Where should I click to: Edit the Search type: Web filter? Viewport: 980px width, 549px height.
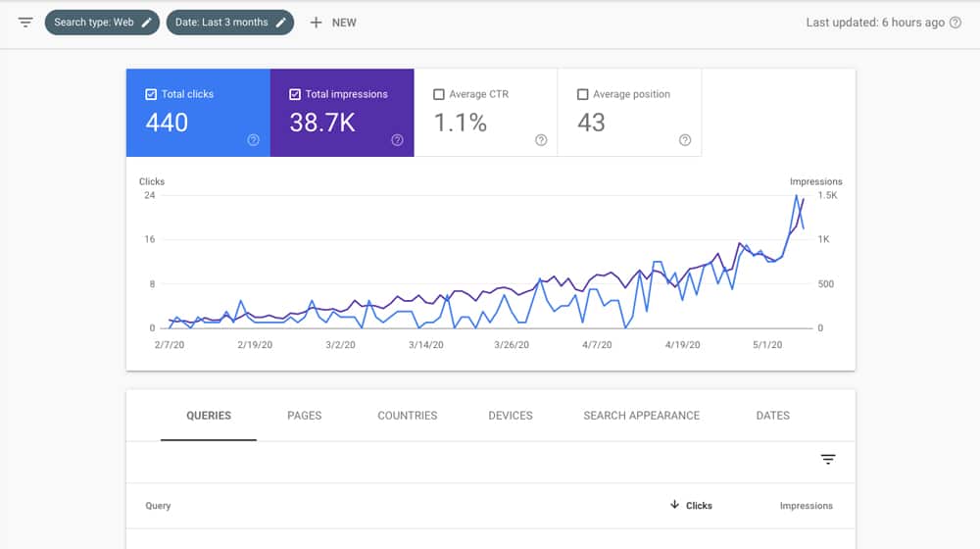tap(146, 23)
